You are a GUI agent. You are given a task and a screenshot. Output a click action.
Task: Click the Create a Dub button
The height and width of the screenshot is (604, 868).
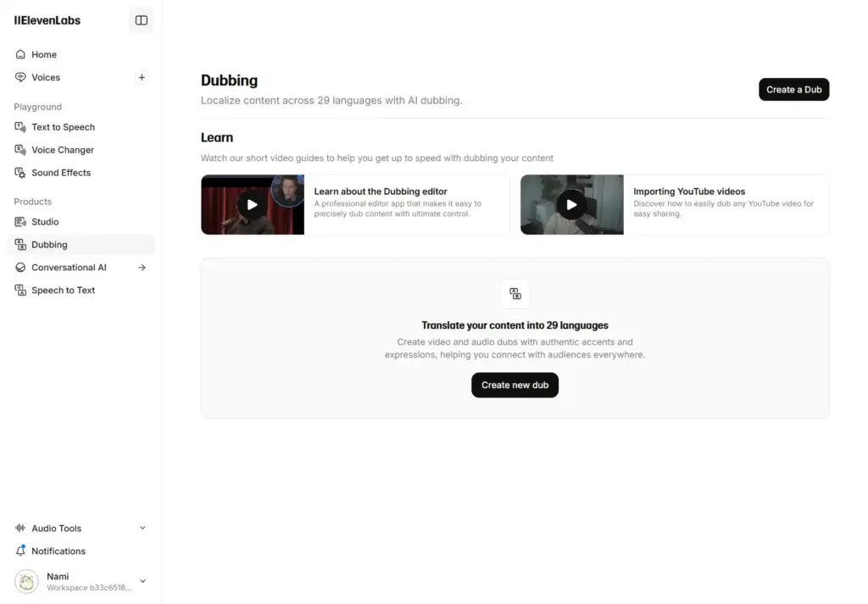click(x=793, y=90)
